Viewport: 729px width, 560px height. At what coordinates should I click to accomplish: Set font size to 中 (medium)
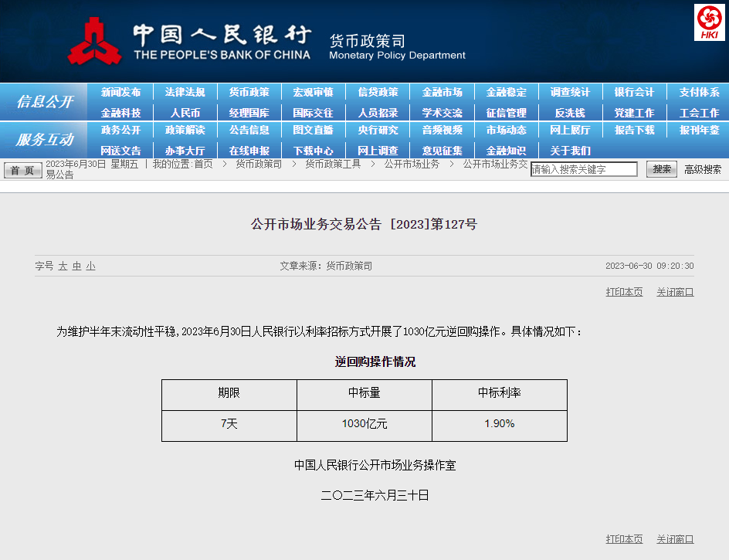click(x=77, y=266)
